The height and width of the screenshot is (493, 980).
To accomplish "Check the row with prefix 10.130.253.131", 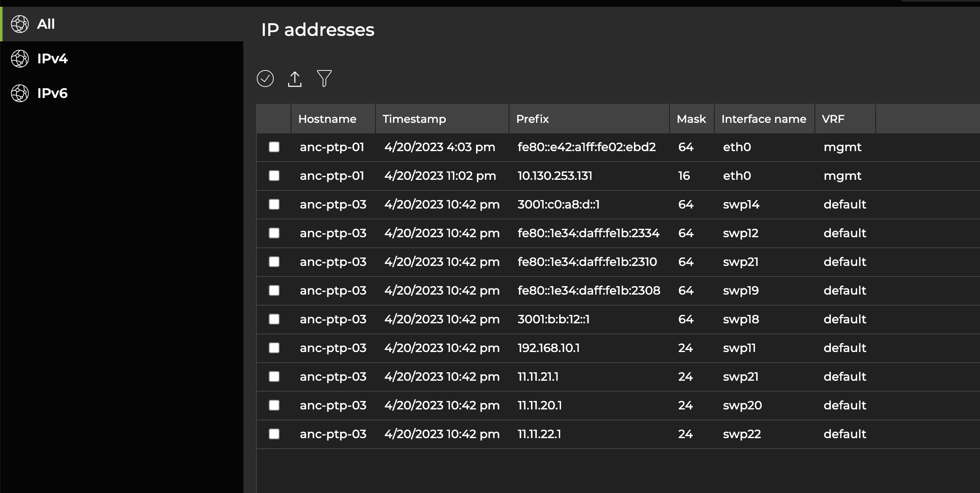I will tap(274, 176).
